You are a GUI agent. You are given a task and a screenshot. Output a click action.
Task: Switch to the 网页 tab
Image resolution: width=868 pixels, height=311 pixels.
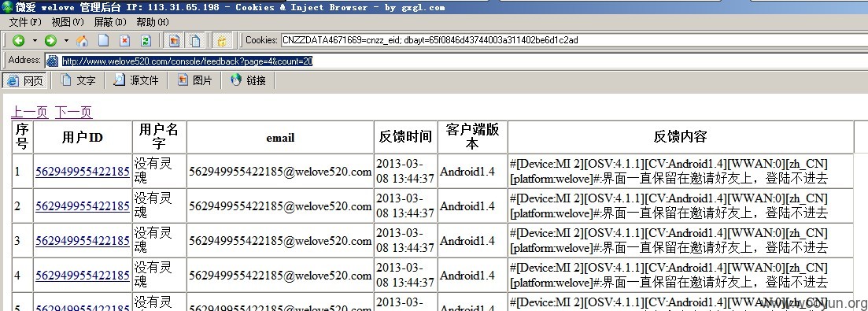click(x=25, y=80)
